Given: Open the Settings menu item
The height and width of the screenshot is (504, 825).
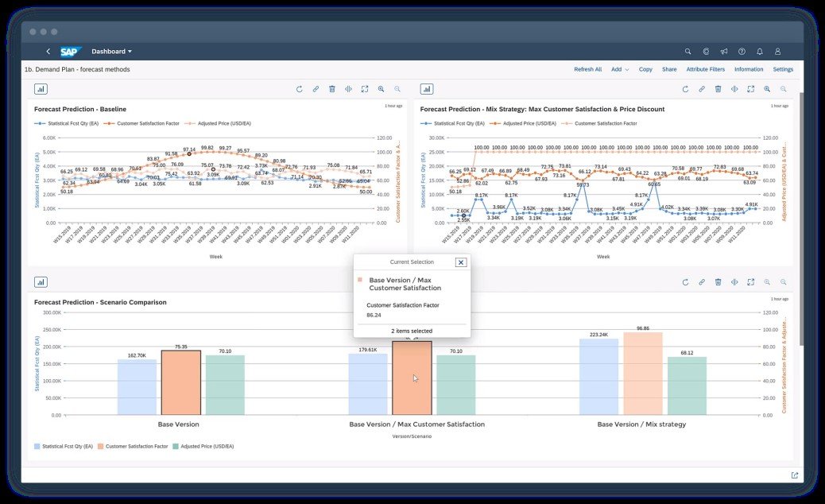Looking at the screenshot, I should (783, 69).
